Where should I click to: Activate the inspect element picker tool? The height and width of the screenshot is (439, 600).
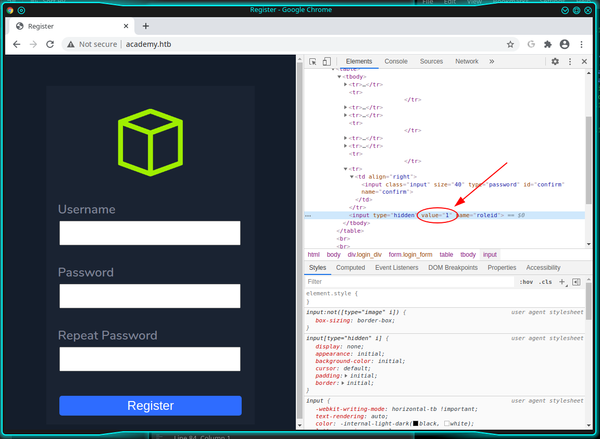point(312,61)
